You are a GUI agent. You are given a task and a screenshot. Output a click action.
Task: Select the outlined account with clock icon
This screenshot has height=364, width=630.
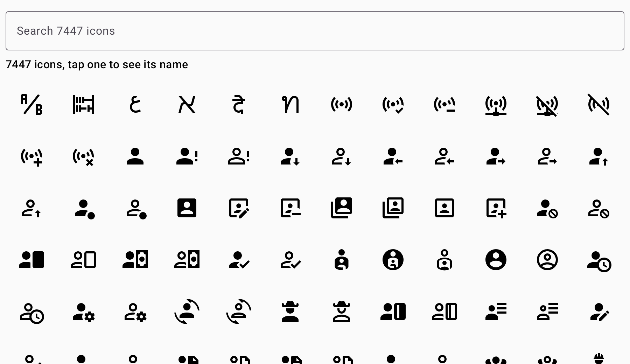32,313
